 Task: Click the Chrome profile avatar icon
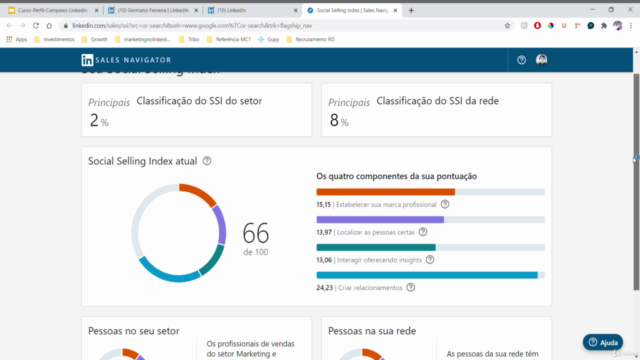pos(618,25)
